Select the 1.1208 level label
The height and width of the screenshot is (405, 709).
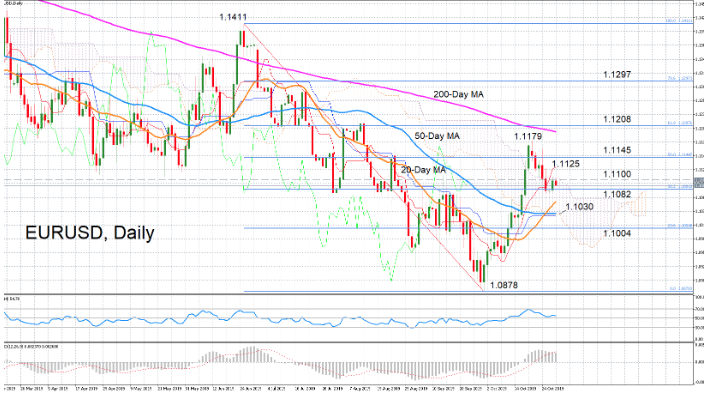click(617, 119)
